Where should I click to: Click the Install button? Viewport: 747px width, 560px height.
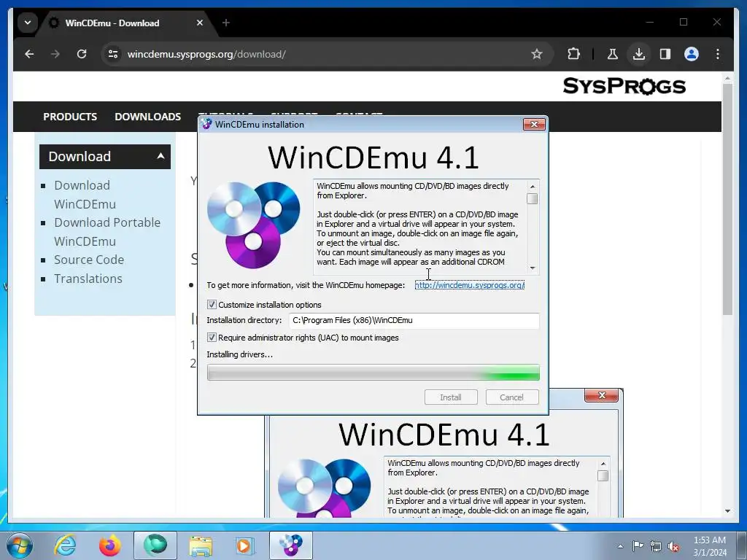coord(451,397)
